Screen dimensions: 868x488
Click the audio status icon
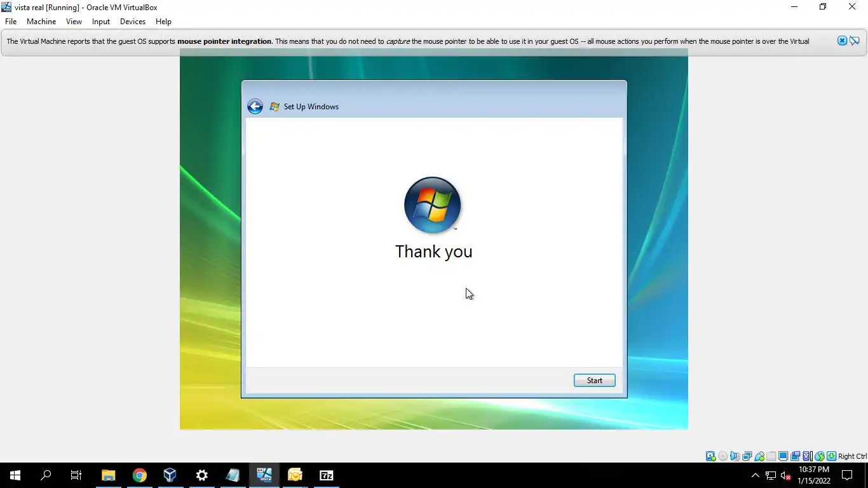[735, 456]
